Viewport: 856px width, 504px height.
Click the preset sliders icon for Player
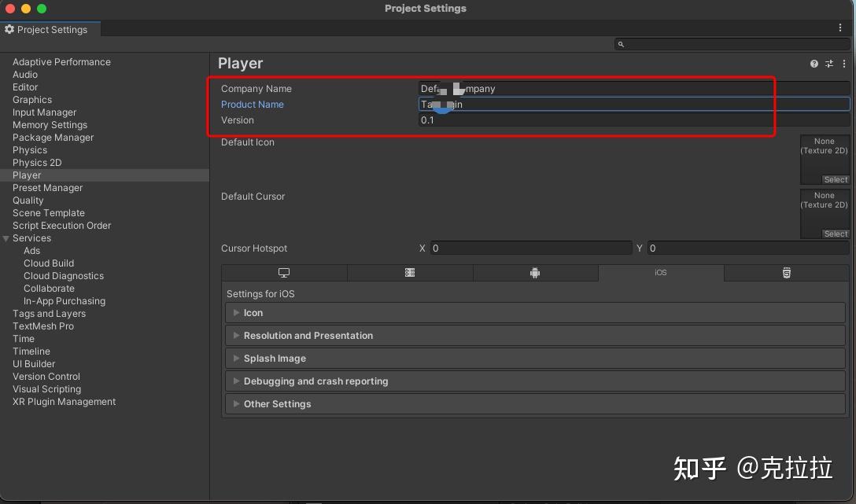[x=828, y=64]
